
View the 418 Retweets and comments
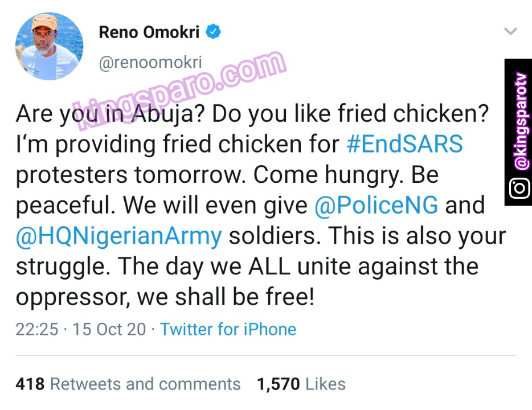pos(128,384)
